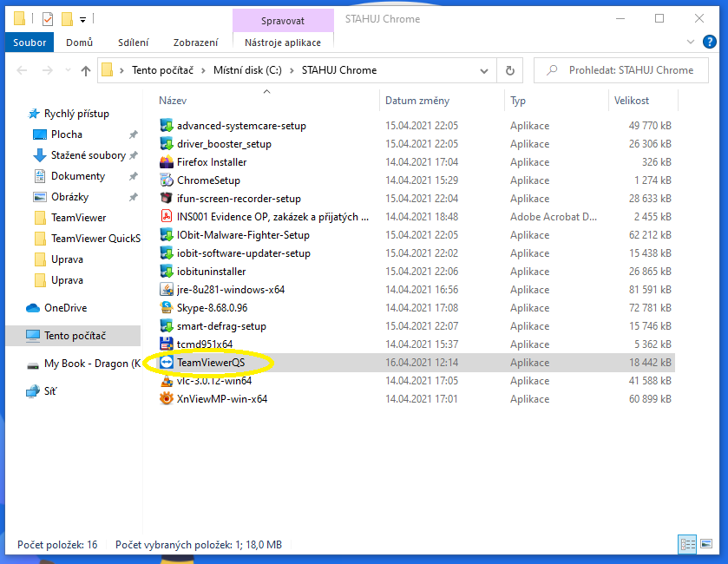This screenshot has width=728, height=564.
Task: Expand breadcrumb arrow after Tento počítač
Action: pos(203,70)
